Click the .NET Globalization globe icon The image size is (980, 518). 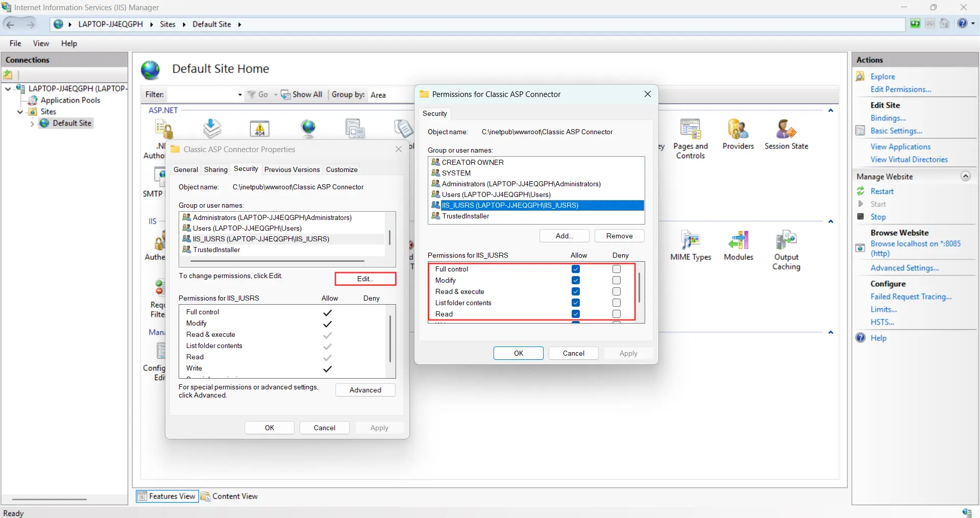[x=308, y=128]
